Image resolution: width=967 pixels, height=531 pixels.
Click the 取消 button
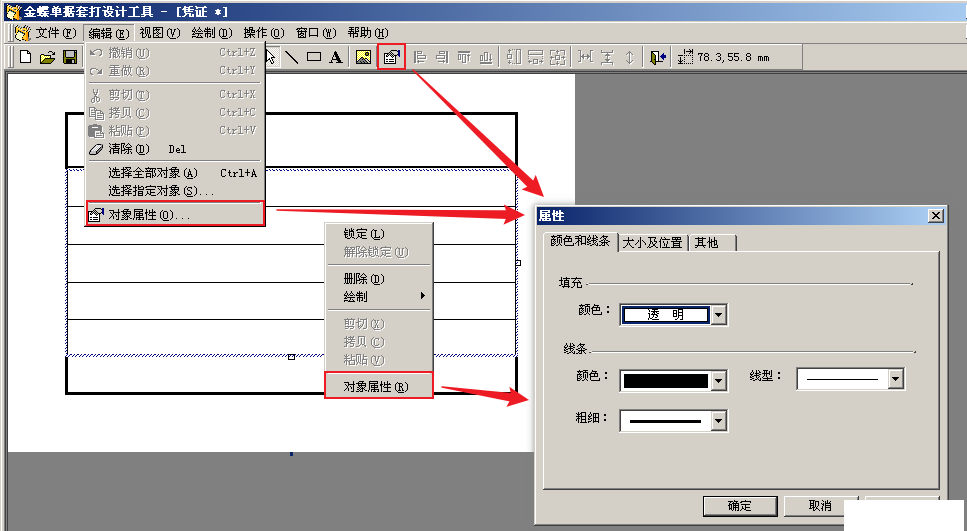click(x=820, y=506)
